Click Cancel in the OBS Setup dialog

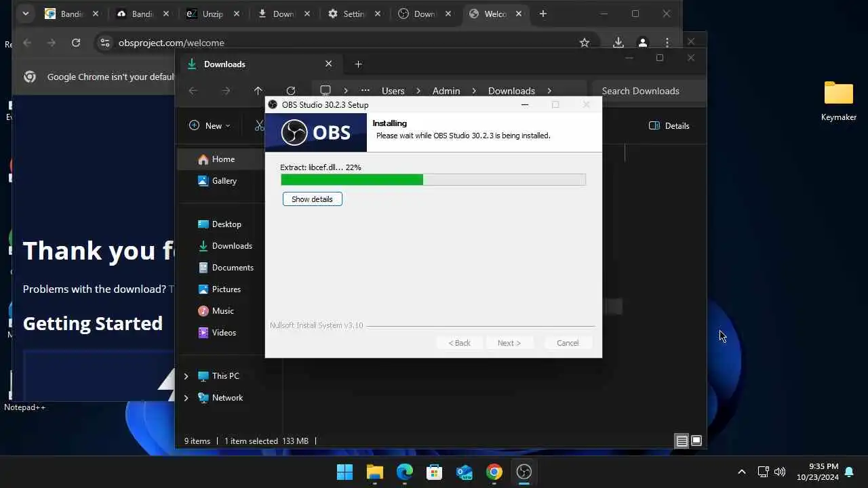click(568, 343)
